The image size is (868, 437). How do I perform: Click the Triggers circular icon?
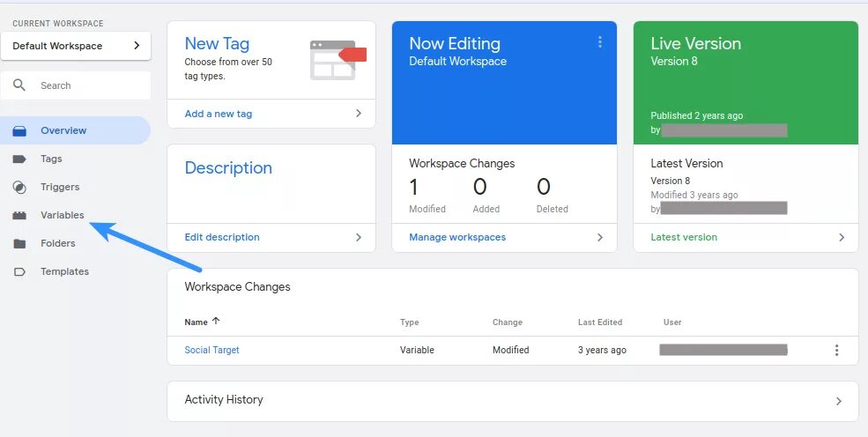point(19,187)
